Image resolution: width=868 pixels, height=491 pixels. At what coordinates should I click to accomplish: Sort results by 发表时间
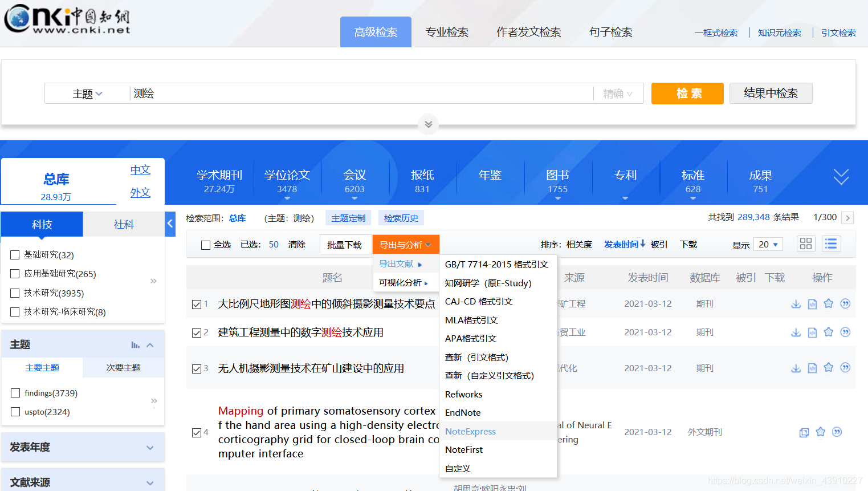(624, 245)
